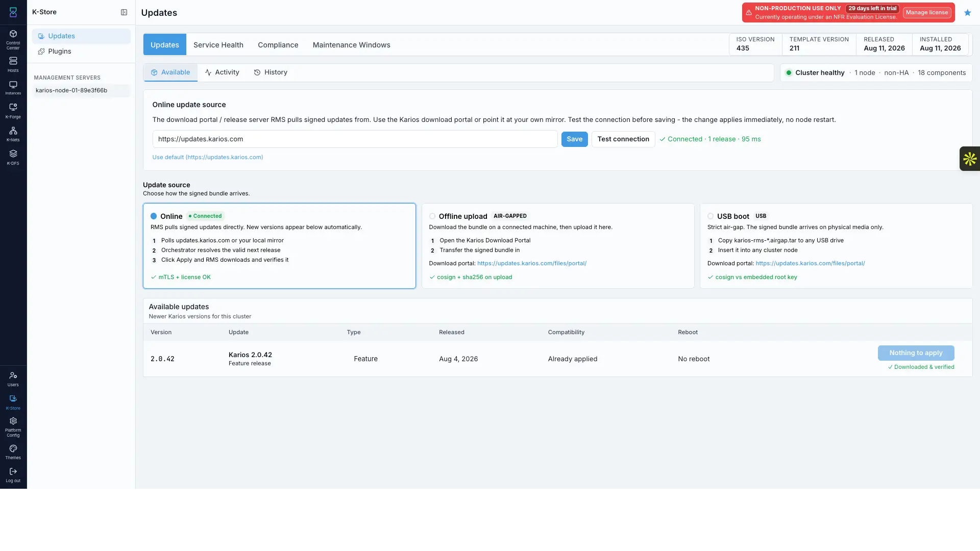This screenshot has height=551, width=980.
Task: Open the History sub-tab
Action: (271, 72)
